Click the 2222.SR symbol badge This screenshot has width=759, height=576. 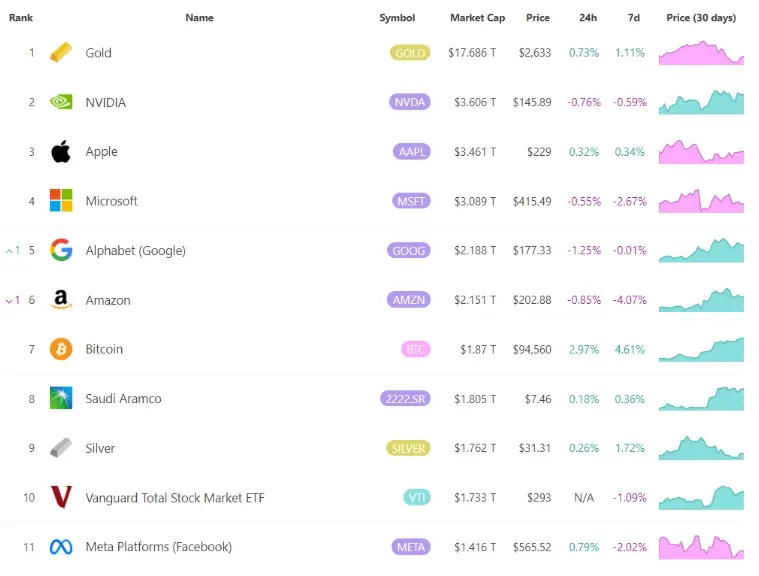click(x=405, y=398)
